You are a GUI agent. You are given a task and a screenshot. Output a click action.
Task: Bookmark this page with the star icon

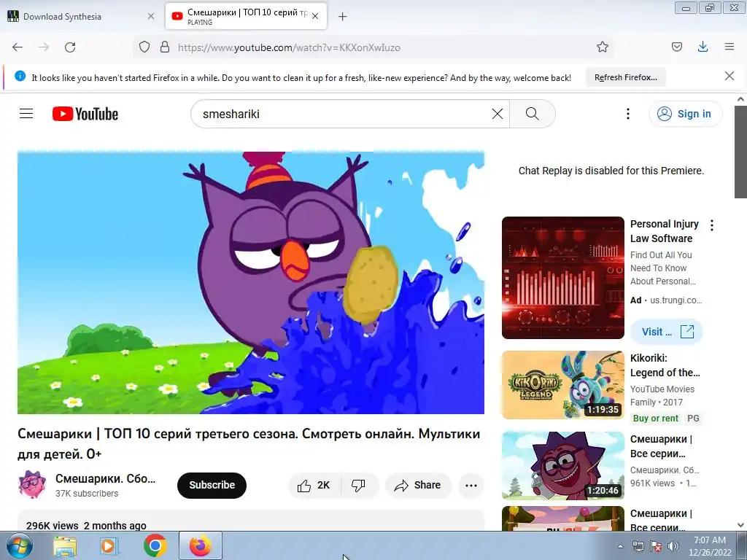click(x=602, y=47)
